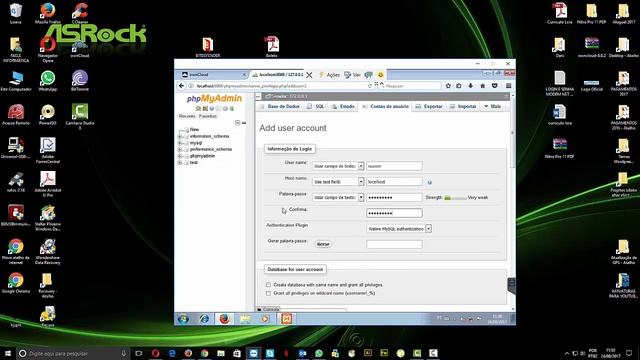Open Mozilla Firefox desktop shortcut
This screenshot has width=640, height=360.
48,13
